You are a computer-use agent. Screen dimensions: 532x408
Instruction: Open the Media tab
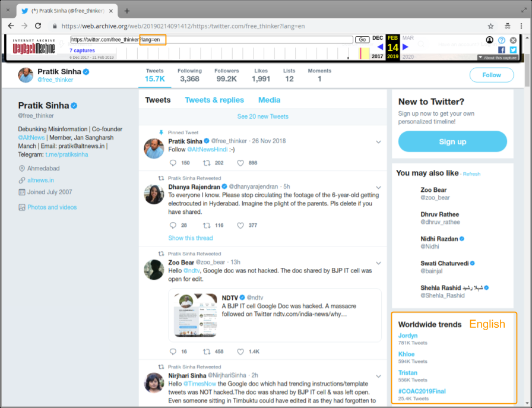[269, 100]
